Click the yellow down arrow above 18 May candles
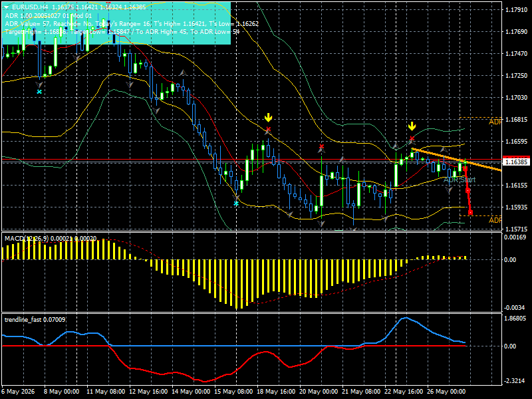This screenshot has width=532, height=399. point(269,118)
